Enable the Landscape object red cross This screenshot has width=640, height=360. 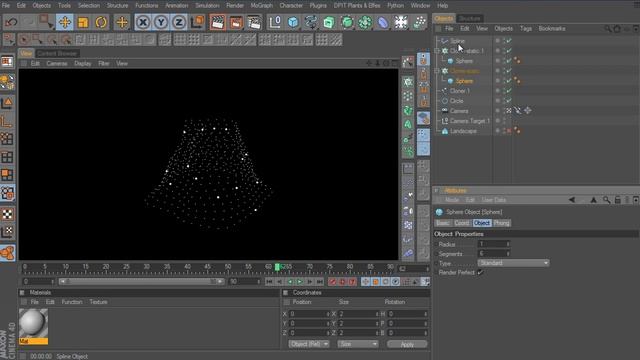(x=509, y=131)
